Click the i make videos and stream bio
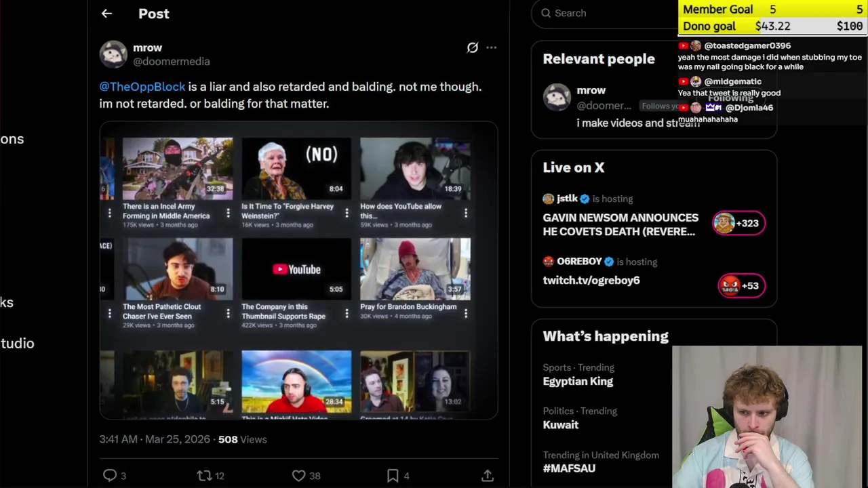Image resolution: width=868 pixels, height=488 pixels. tap(638, 123)
